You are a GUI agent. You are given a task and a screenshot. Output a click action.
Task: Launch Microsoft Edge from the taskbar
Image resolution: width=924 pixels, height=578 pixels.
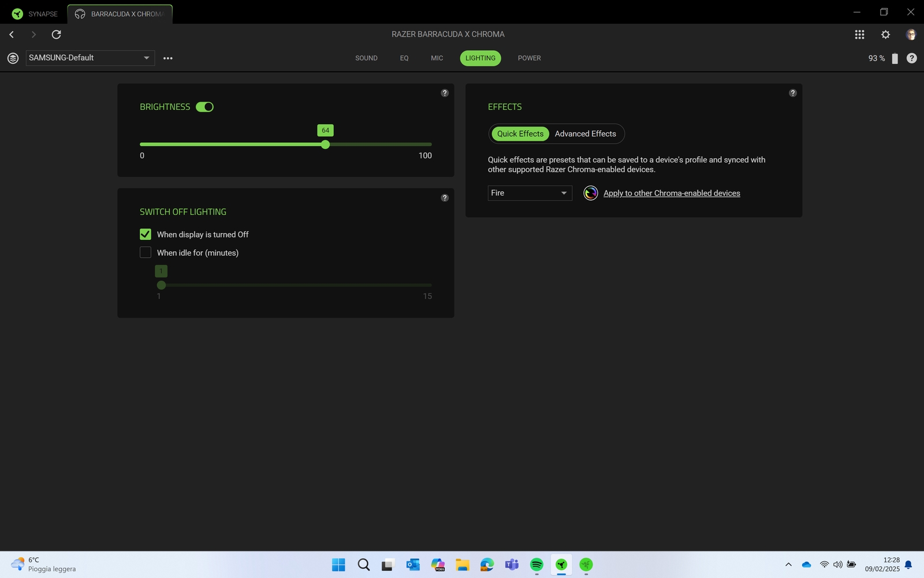click(x=487, y=565)
